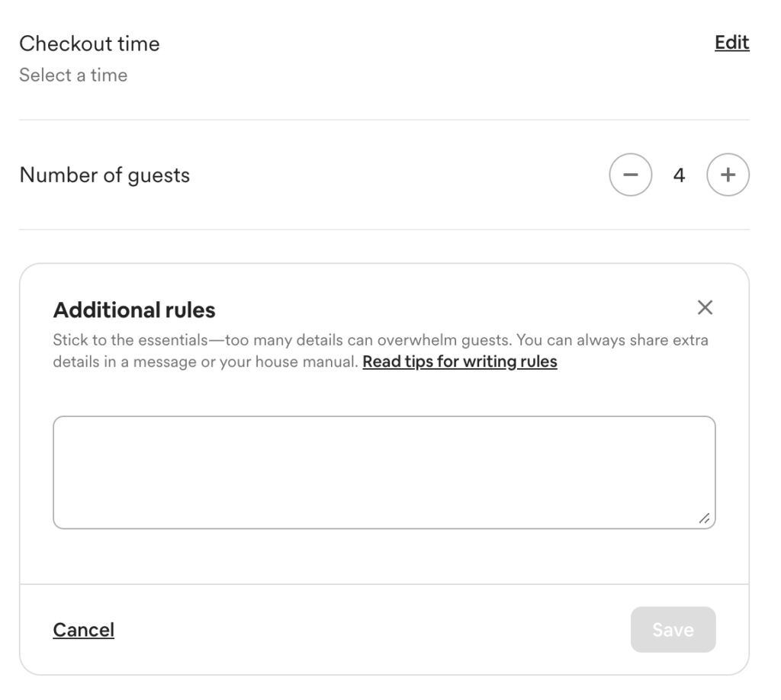This screenshot has height=700, width=781.
Task: Click the X to close Additional rules
Action: tap(705, 307)
